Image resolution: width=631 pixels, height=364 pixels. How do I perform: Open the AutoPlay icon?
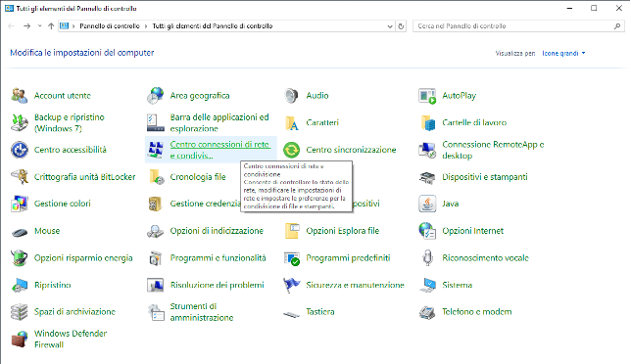click(427, 96)
